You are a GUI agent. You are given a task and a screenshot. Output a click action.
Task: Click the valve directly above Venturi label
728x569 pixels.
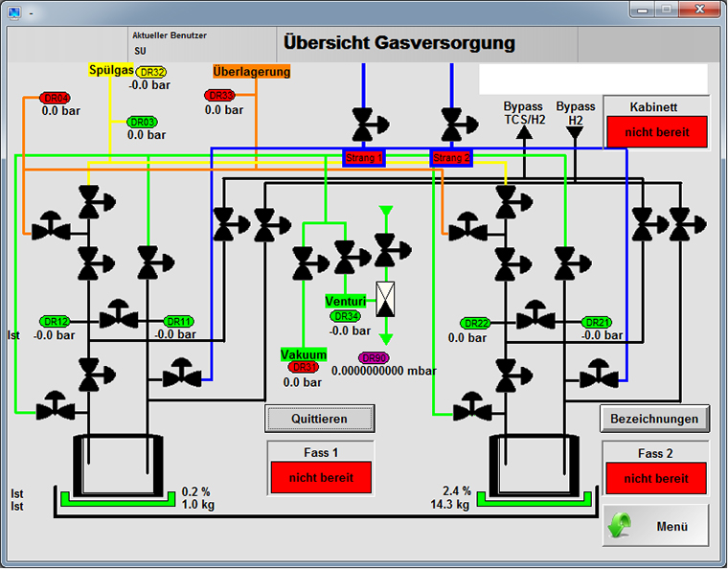click(x=352, y=257)
